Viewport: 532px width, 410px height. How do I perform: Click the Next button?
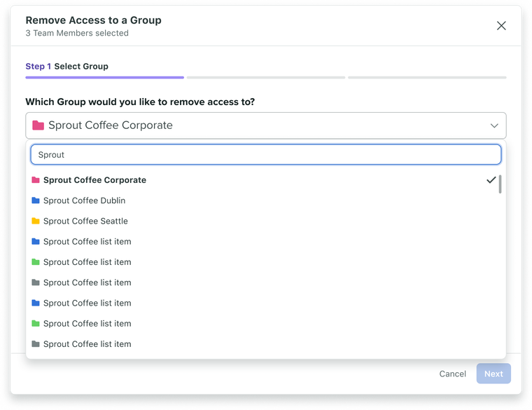(493, 374)
